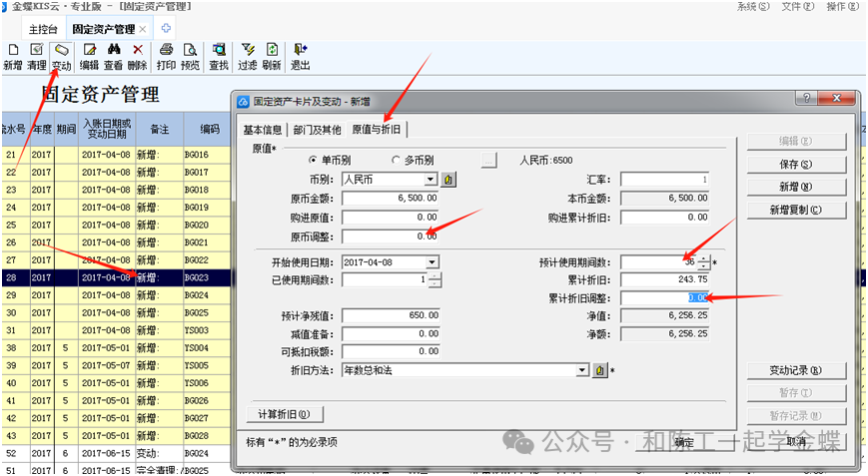868x476 pixels.
Task: Click the 计算折旧 button
Action: tap(285, 414)
